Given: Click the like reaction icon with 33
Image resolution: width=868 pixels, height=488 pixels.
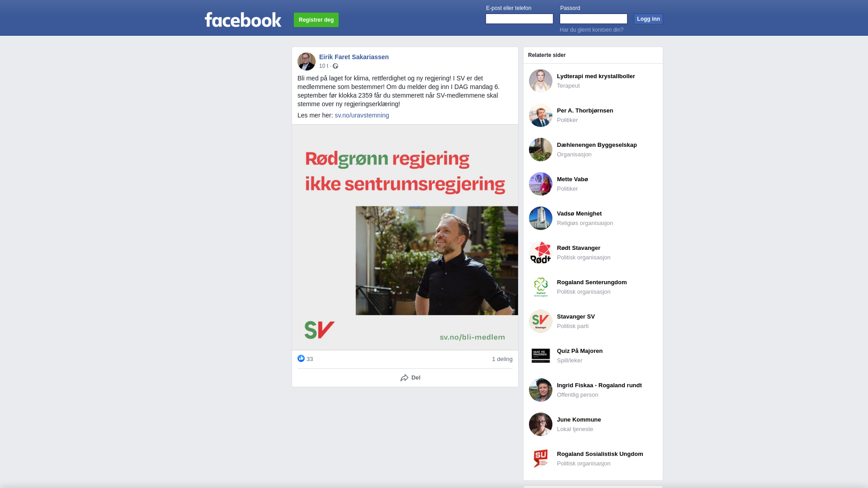Looking at the screenshot, I should click(301, 358).
